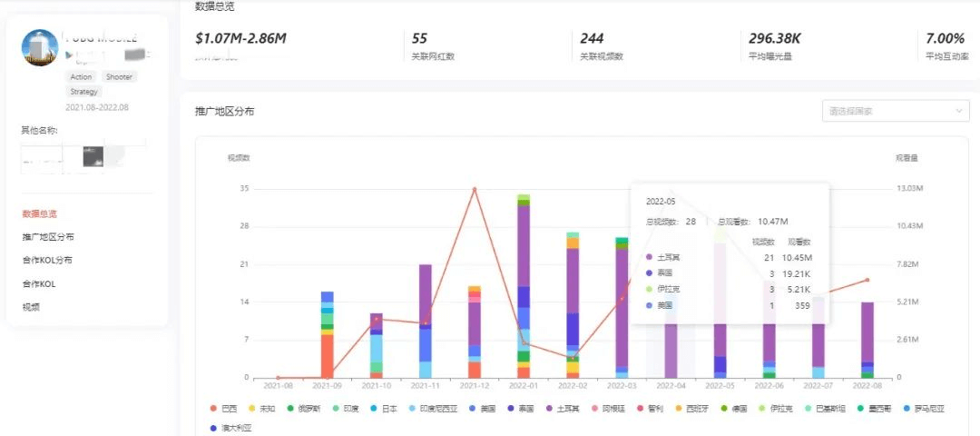Select 数据总览 in the sidebar

tap(39, 213)
